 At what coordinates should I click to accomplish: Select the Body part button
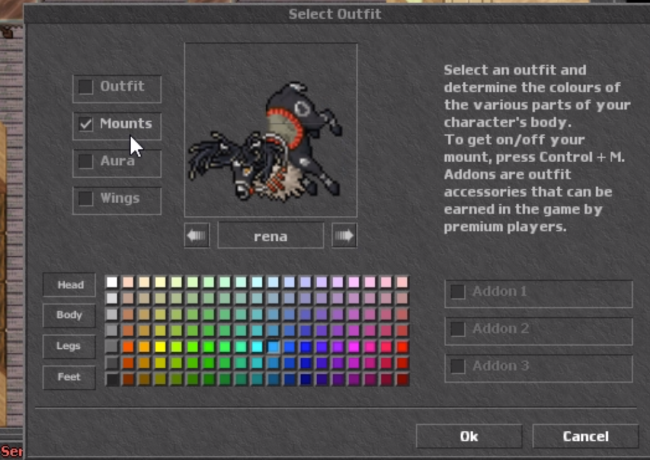coord(69,315)
